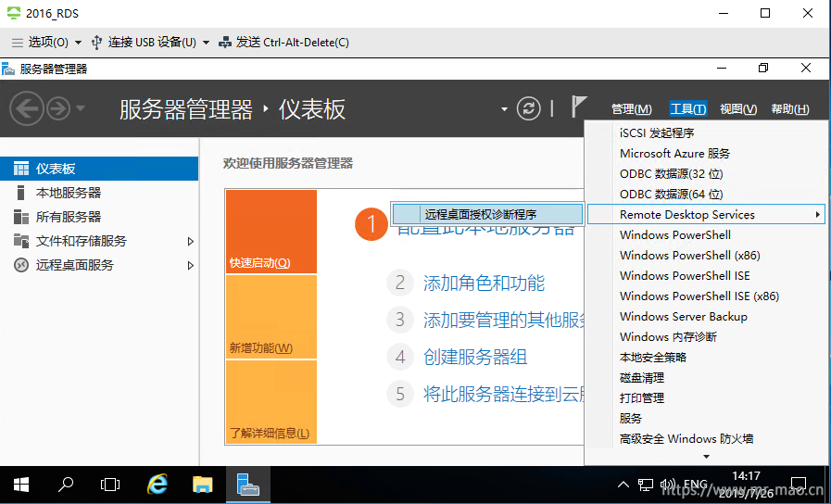Open Windows 内存诊断
Screen dimensions: 831x504
[668, 337]
